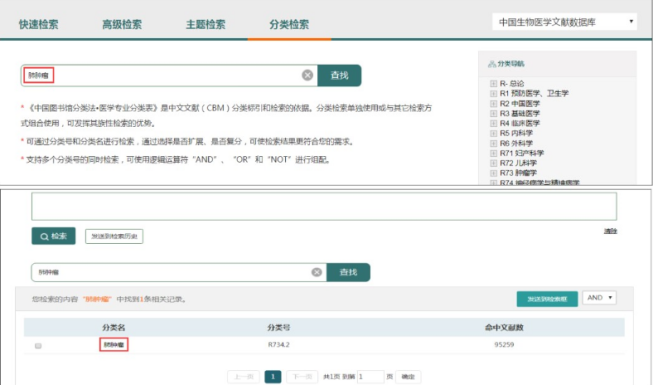
Task: Expand the R5 内科学 node
Action: (493, 133)
